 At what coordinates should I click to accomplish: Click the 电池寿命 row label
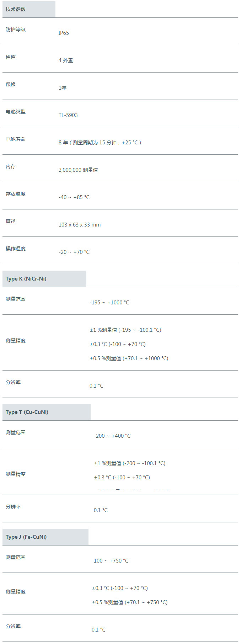tap(16, 139)
